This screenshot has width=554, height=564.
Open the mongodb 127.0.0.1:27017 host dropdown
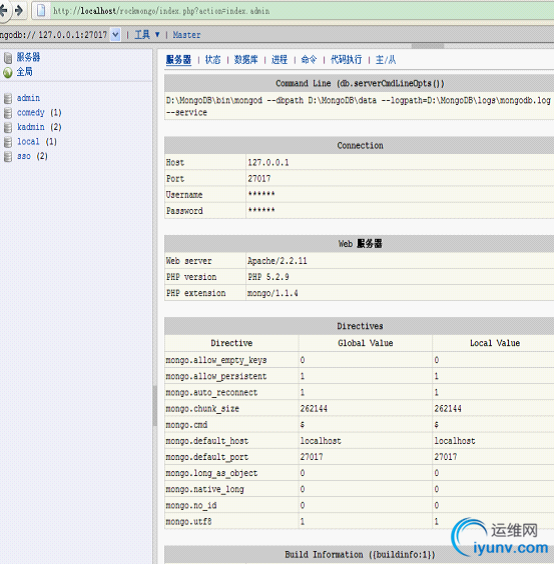pyautogui.click(x=115, y=35)
